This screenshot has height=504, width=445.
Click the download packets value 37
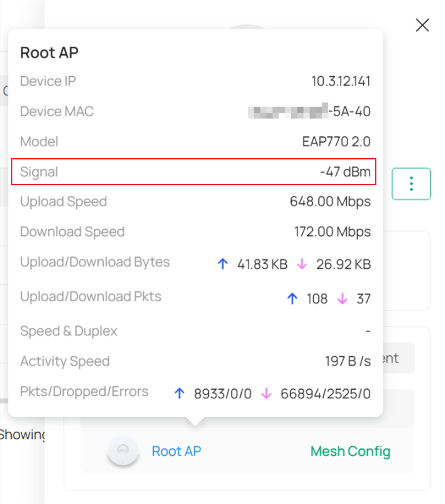(x=363, y=299)
